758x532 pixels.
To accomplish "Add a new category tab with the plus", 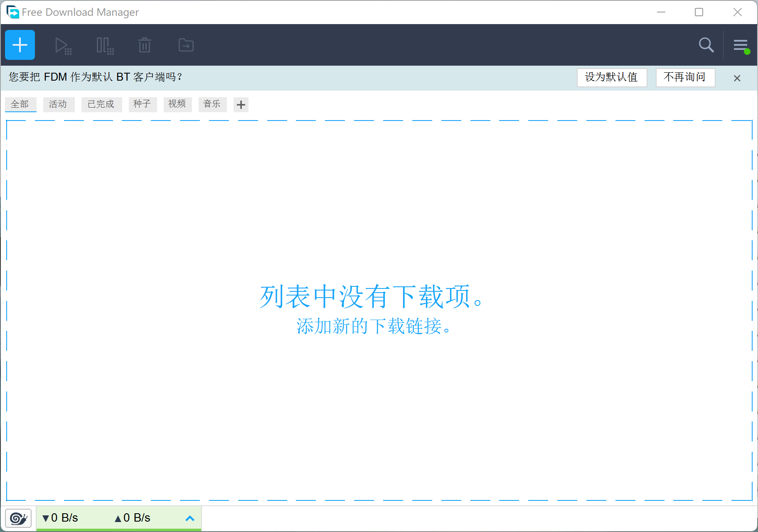I will [x=241, y=105].
